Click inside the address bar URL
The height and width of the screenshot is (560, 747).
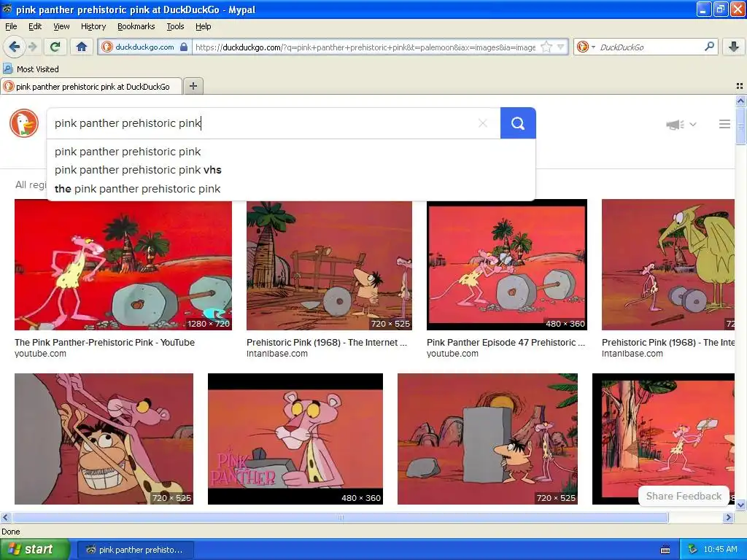pos(365,47)
